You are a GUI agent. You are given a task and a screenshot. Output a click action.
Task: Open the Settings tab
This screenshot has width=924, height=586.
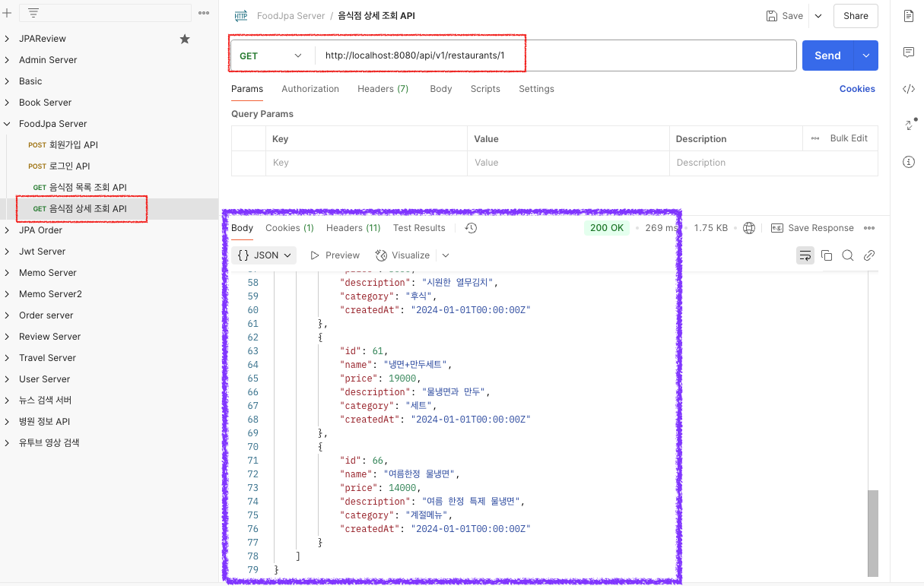(536, 89)
